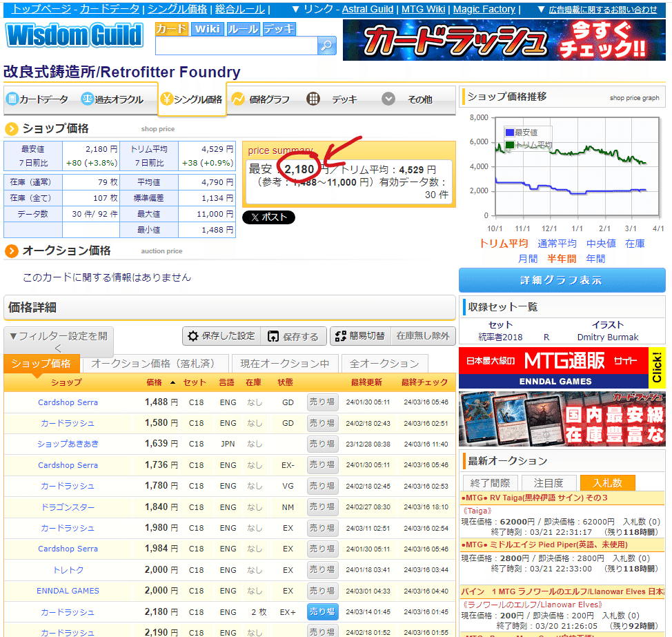Toggle 在庫無し除外 filter
Image resolution: width=672 pixels, height=637 pixels.
pos(423,336)
